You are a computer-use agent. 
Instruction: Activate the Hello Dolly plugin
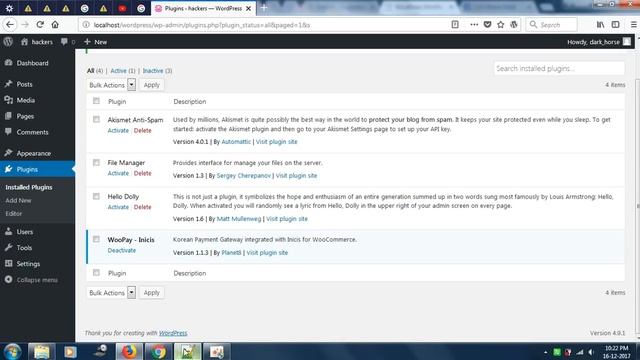coord(118,207)
